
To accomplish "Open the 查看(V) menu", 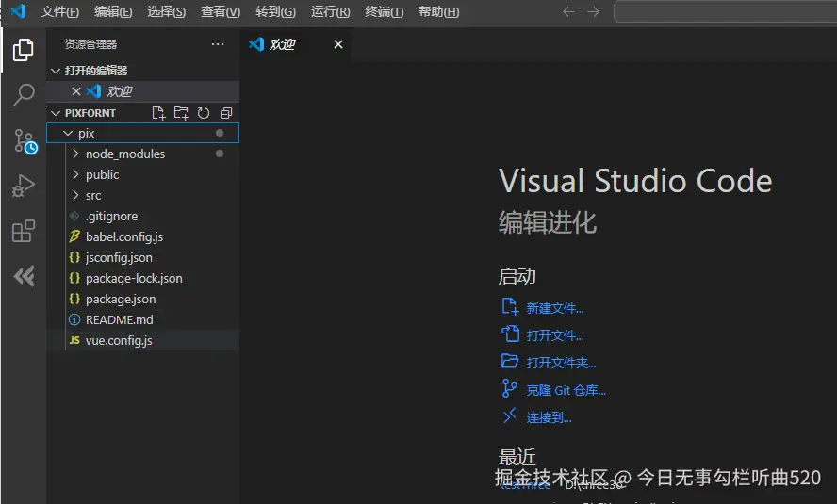I will [x=221, y=11].
